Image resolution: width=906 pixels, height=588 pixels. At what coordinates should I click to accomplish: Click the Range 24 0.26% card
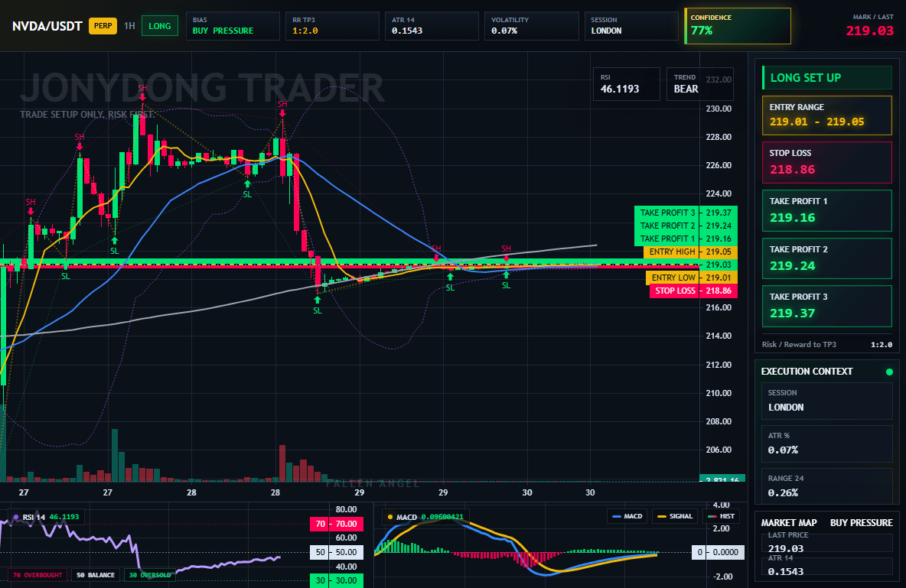pos(827,486)
